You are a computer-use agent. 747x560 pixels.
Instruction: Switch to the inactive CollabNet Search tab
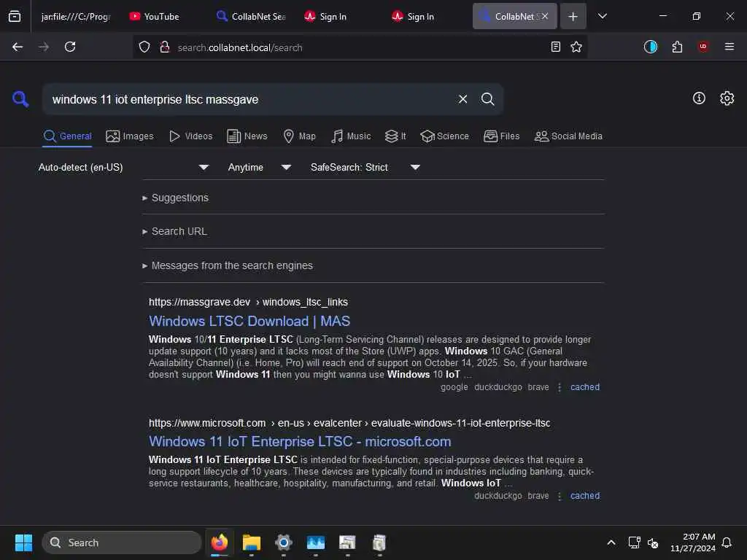(x=251, y=16)
